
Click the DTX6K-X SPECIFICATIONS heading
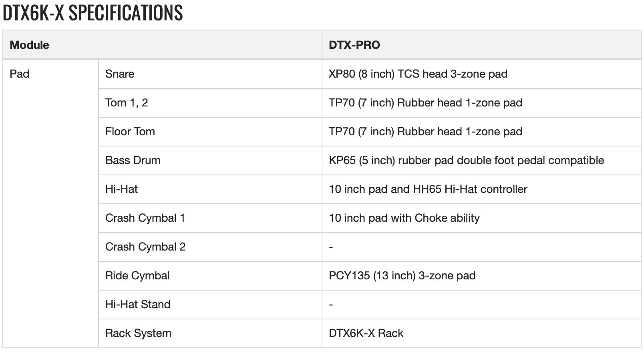[x=93, y=13]
